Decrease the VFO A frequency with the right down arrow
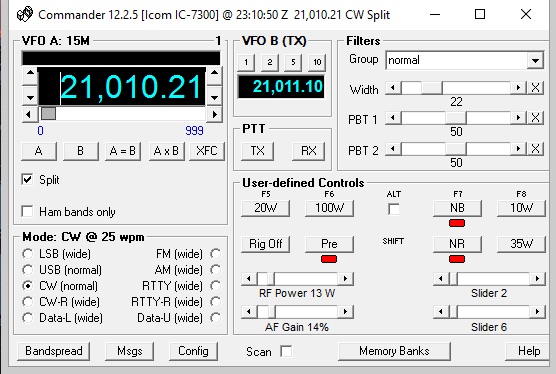This screenshot has width=556, height=374. coord(215,98)
